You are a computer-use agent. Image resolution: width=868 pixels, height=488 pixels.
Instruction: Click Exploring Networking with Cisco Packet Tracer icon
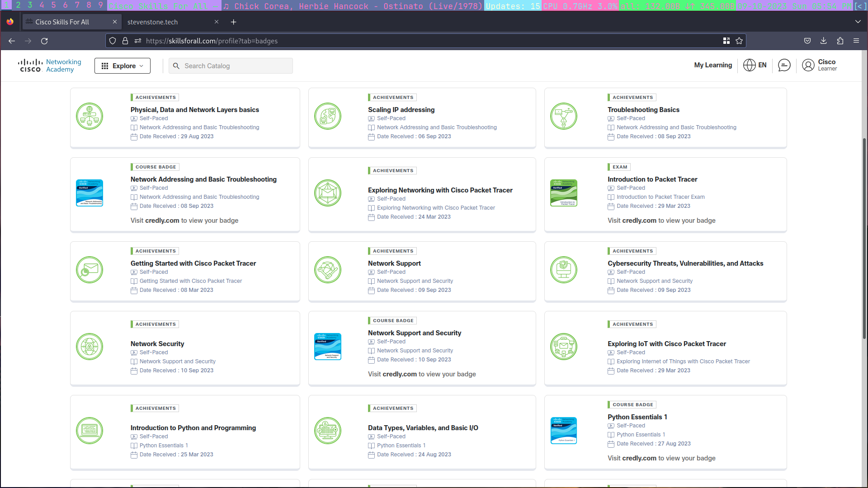(328, 193)
